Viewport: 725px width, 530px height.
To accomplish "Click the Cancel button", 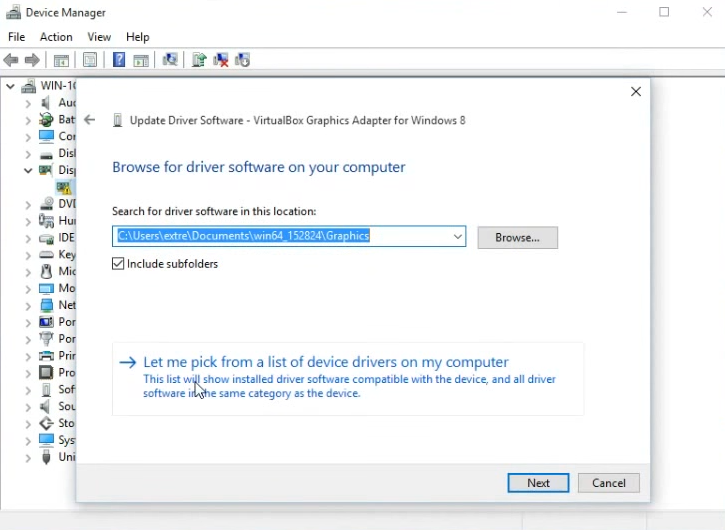I will pyautogui.click(x=608, y=483).
